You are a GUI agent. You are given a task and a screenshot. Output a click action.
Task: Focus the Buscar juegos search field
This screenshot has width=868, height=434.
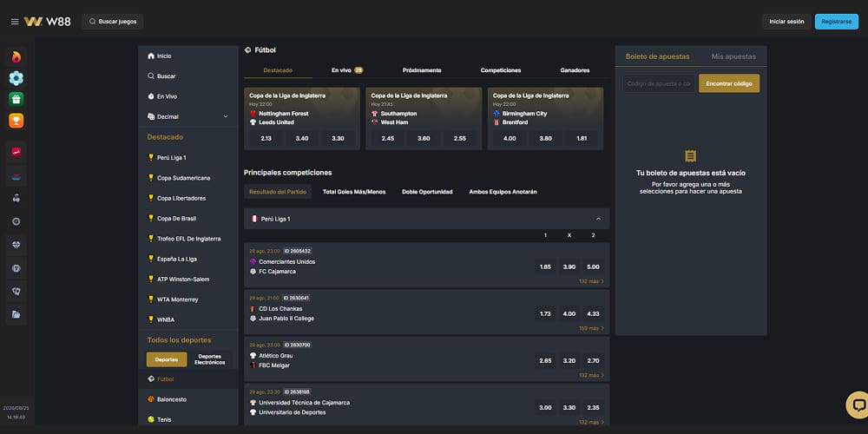[112, 22]
